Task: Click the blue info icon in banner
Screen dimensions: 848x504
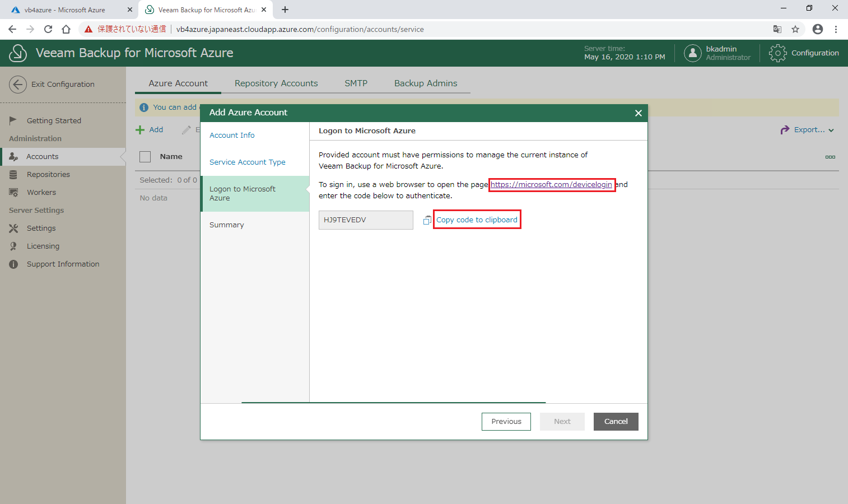Action: pyautogui.click(x=144, y=108)
